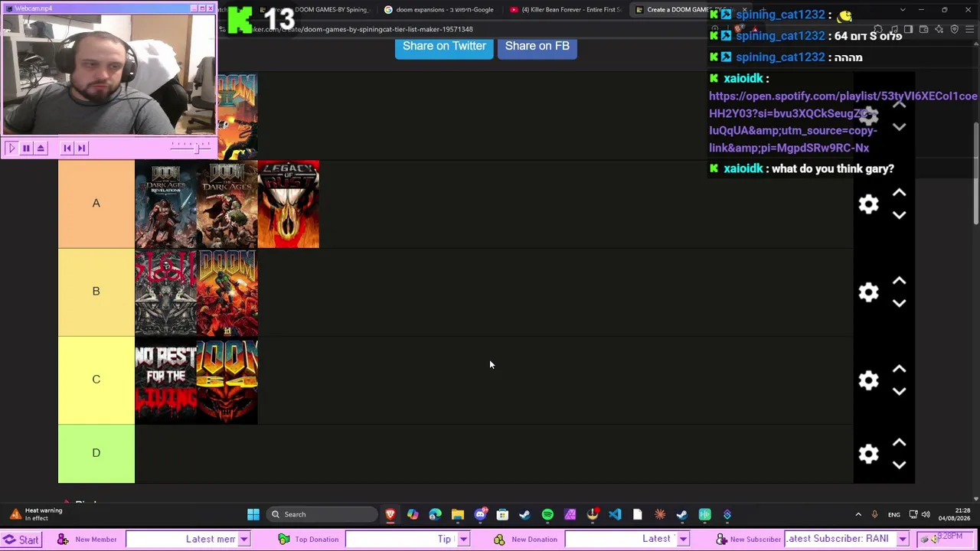Eject media in the Webcam player

pyautogui.click(x=41, y=148)
